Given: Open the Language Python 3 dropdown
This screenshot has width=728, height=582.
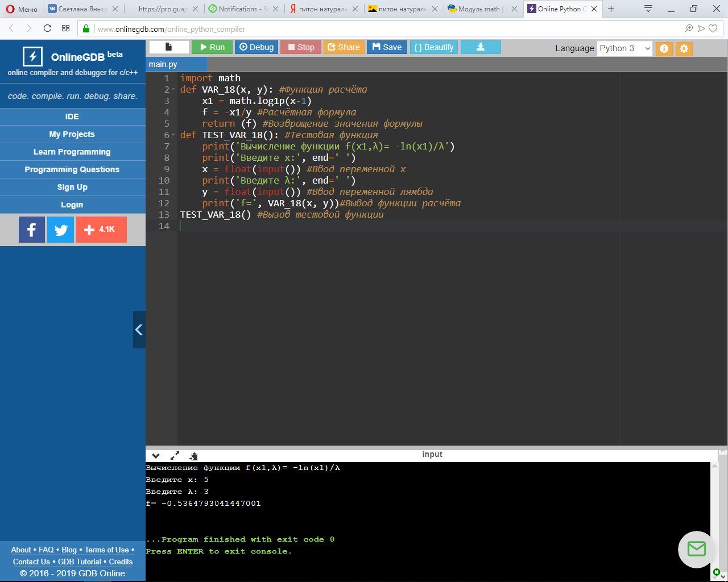Looking at the screenshot, I should [624, 48].
